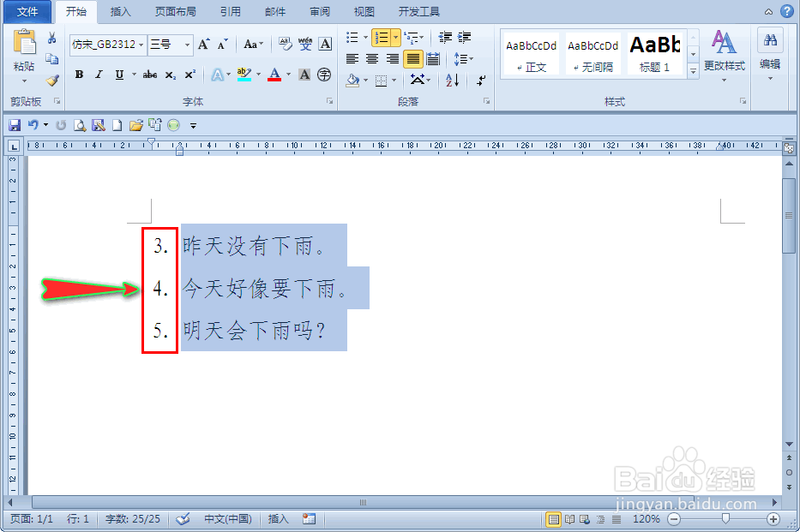Click the 字数 25/25 word count indicator
The image size is (800, 532).
click(x=133, y=519)
